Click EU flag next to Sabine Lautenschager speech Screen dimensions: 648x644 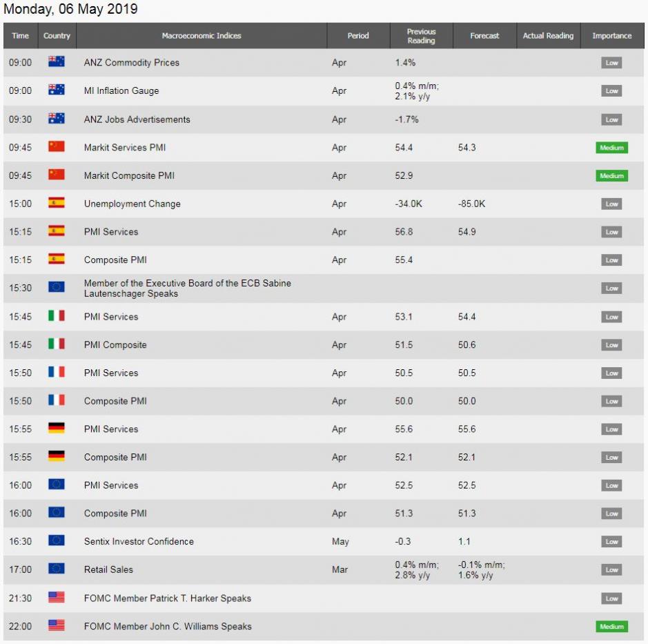point(57,287)
